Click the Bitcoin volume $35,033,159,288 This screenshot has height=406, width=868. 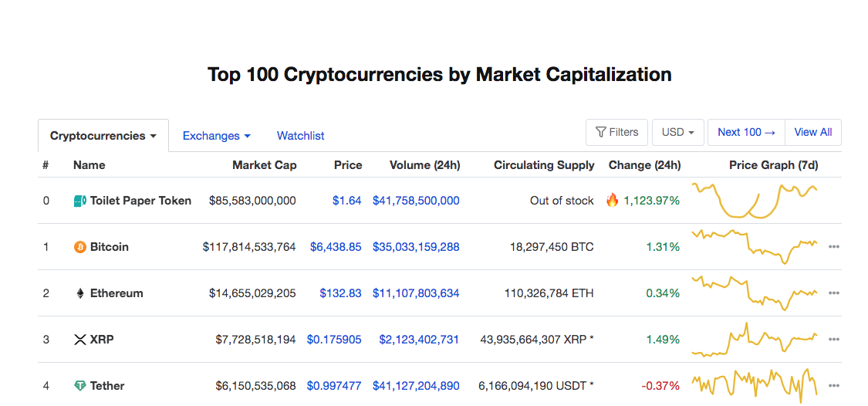coord(417,247)
